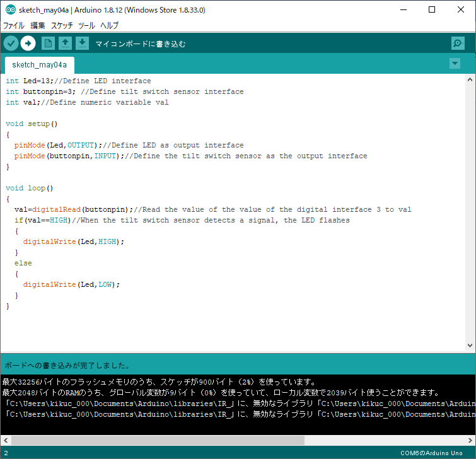Open the ヘルプ menu
Image resolution: width=476 pixels, height=459 pixels.
[x=110, y=26]
